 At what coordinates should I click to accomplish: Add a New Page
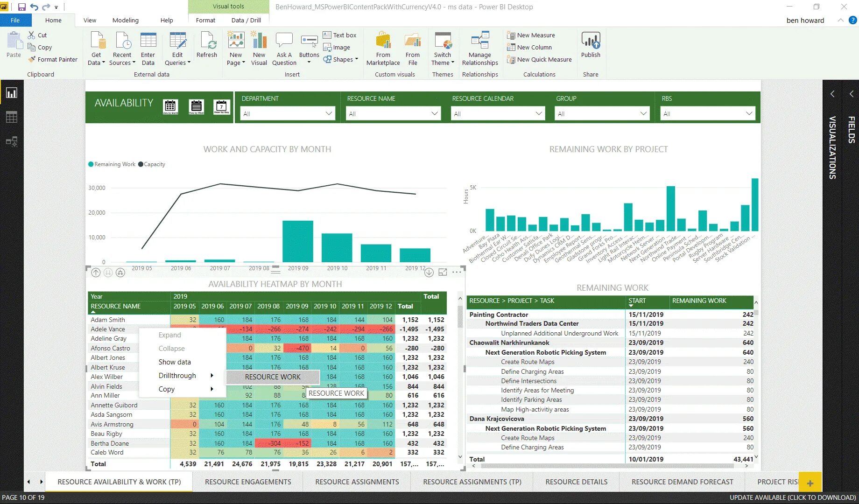pos(236,49)
